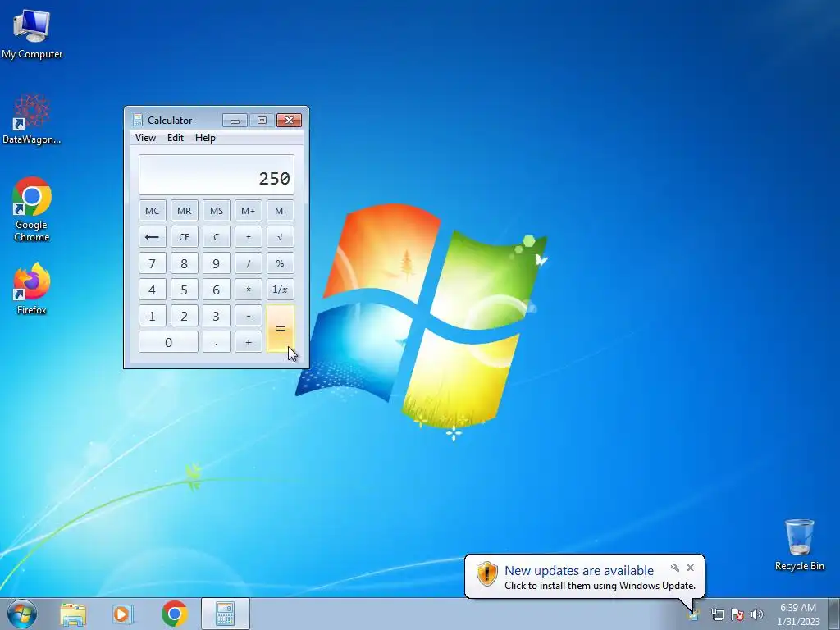Screen dimensions: 840x630
Task: Click the divide key
Action: [248, 263]
